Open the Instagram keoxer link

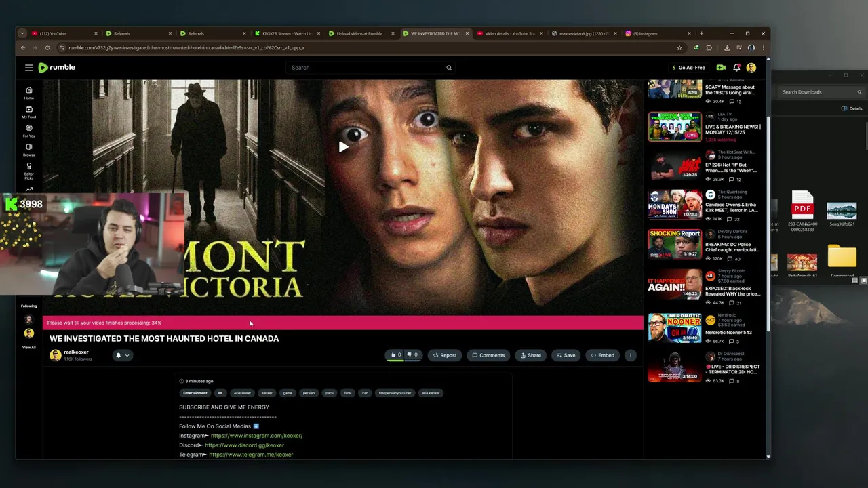[256, 436]
